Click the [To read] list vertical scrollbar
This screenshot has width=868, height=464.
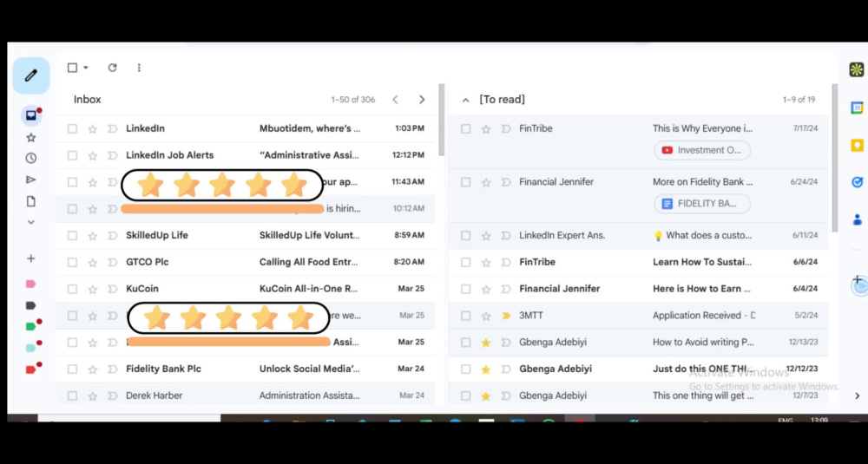click(x=835, y=158)
